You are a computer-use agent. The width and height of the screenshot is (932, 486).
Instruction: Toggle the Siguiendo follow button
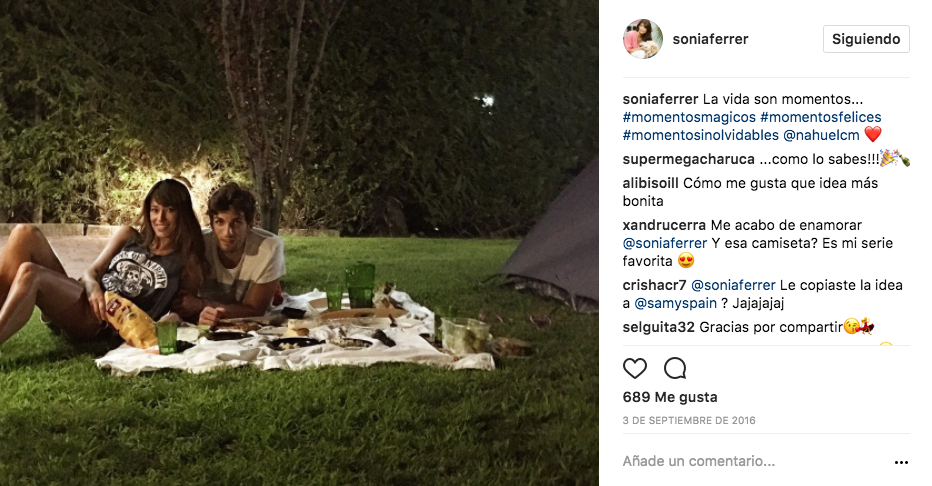coord(866,39)
